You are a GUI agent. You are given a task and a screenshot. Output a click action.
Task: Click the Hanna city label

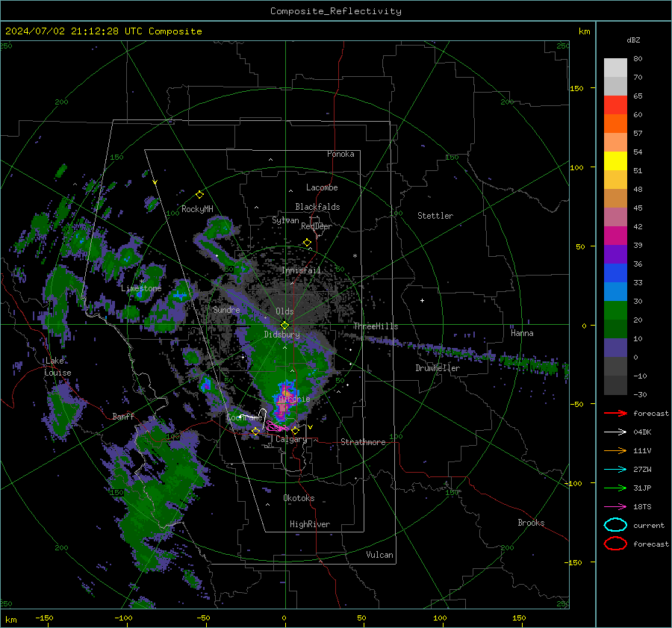coord(522,333)
